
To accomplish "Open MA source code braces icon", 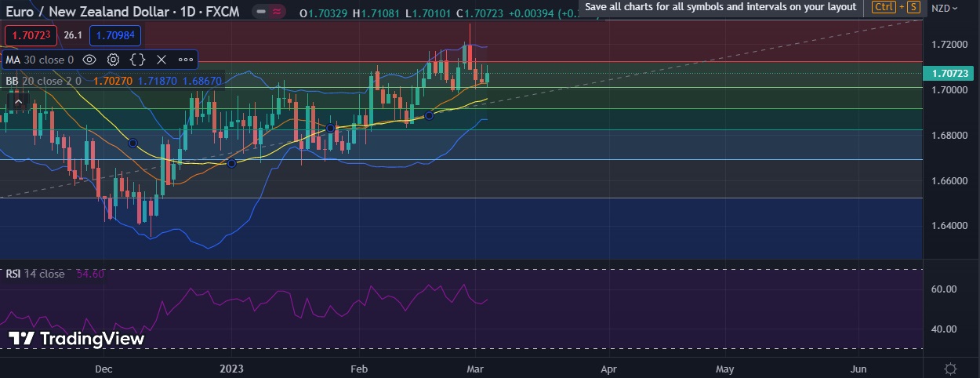I will [137, 60].
